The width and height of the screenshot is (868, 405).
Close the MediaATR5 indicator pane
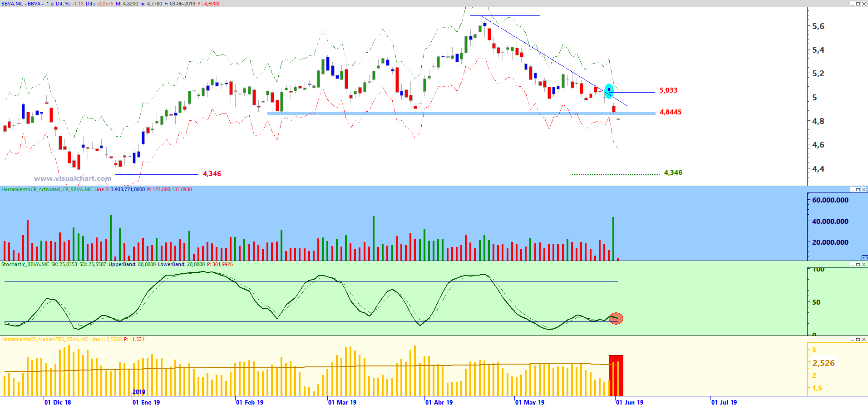pyautogui.click(x=864, y=339)
